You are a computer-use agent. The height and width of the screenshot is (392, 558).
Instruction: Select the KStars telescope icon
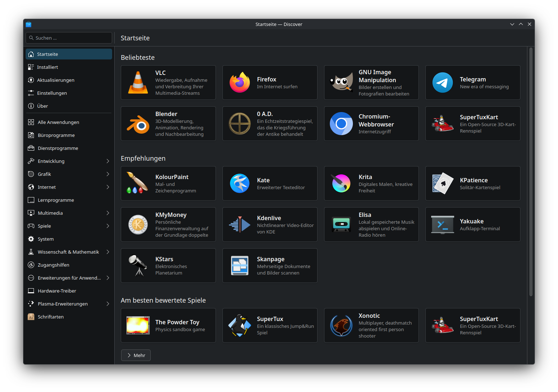tap(138, 266)
